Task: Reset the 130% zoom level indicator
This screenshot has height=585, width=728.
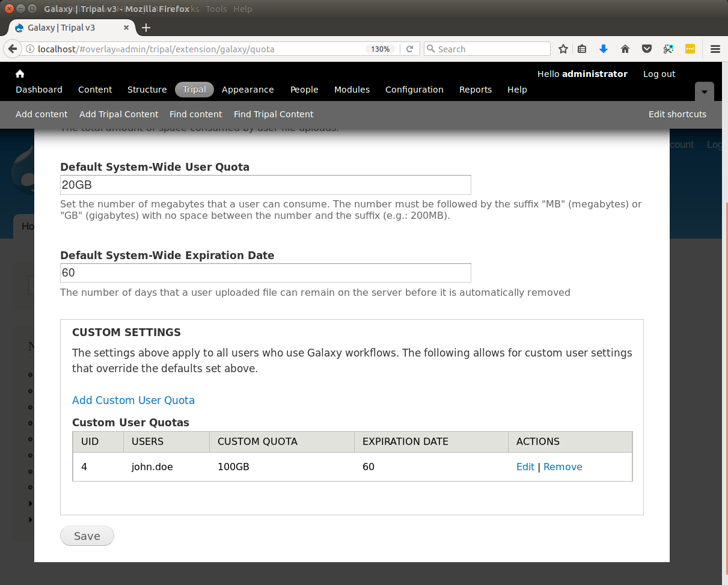Action: 380,49
